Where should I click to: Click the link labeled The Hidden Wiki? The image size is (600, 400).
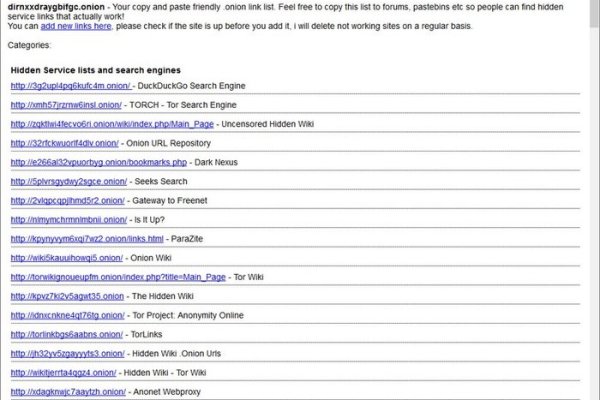[x=67, y=296]
